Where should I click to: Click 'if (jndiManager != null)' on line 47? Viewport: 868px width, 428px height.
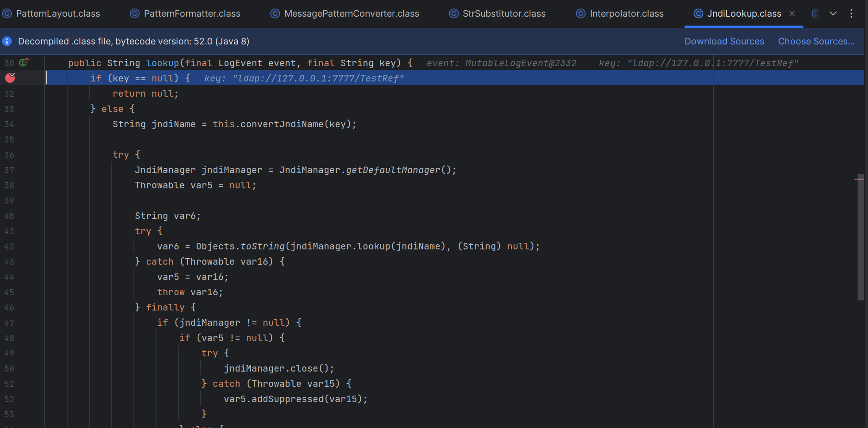pos(223,323)
